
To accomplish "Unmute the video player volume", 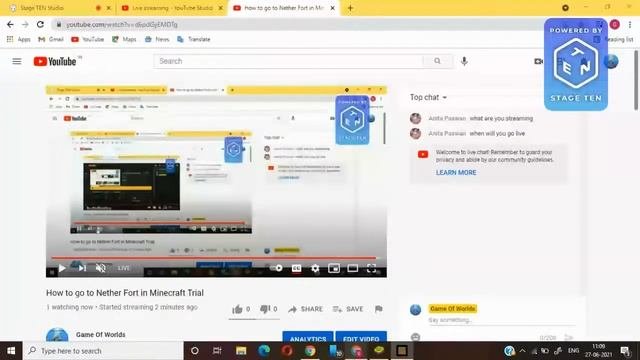I will (100, 268).
